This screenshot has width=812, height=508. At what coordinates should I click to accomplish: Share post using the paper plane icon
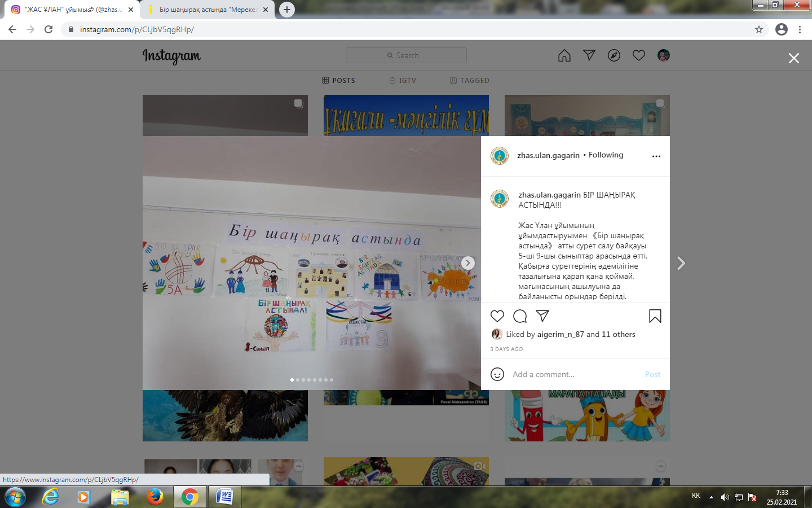coord(542,316)
